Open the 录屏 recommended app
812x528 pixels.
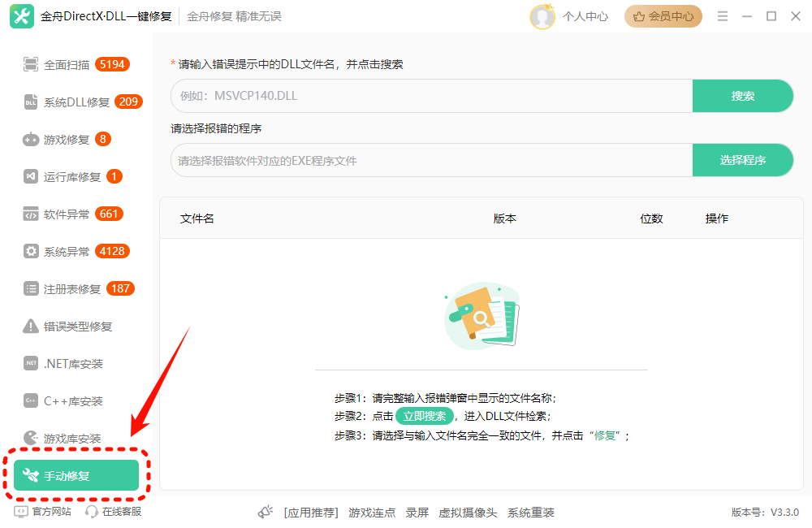417,513
